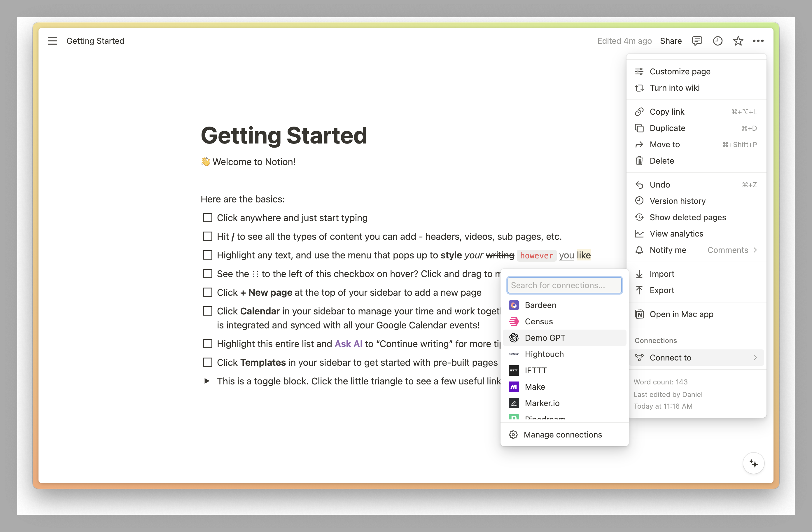Select Duplicate from the page menu
The image size is (812, 532).
667,128
